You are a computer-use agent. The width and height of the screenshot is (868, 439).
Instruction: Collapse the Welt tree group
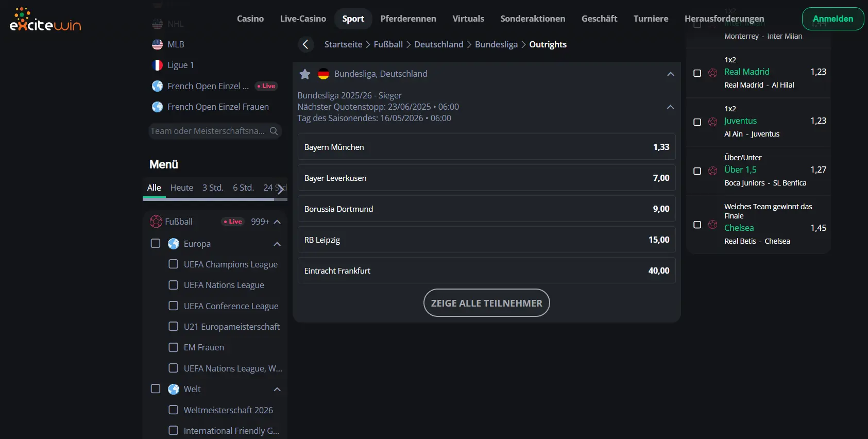277,390
